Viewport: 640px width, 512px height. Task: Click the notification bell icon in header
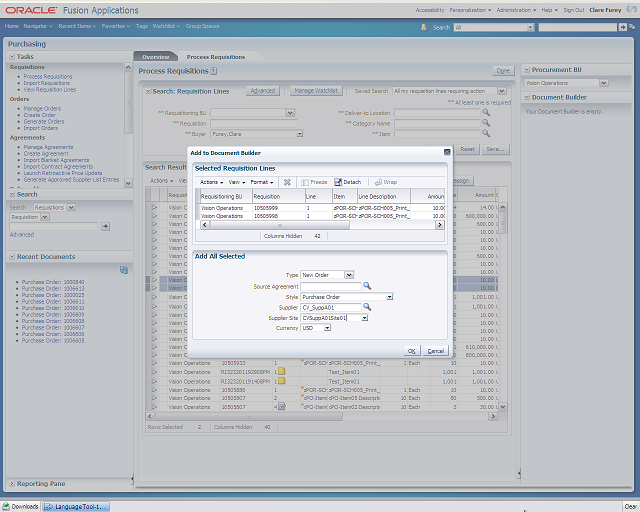coord(423,27)
